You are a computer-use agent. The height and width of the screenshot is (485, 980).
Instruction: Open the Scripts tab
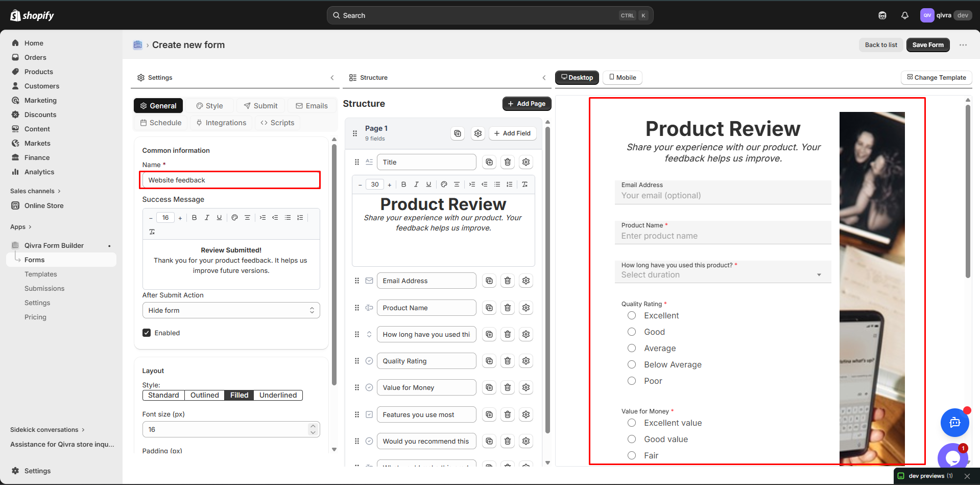[x=277, y=123]
